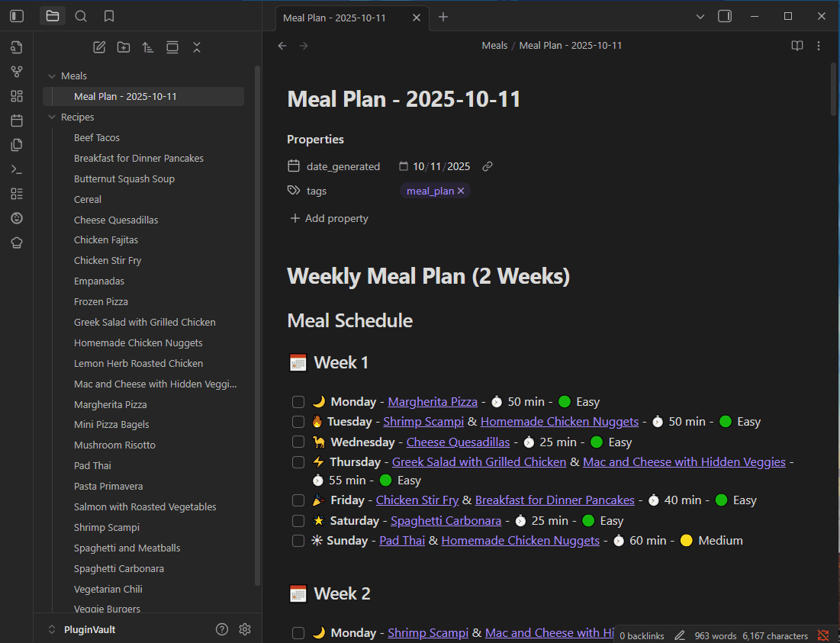Viewport: 840px width, 643px height.
Task: Click the chef hat ribbon icon
Action: (17, 243)
